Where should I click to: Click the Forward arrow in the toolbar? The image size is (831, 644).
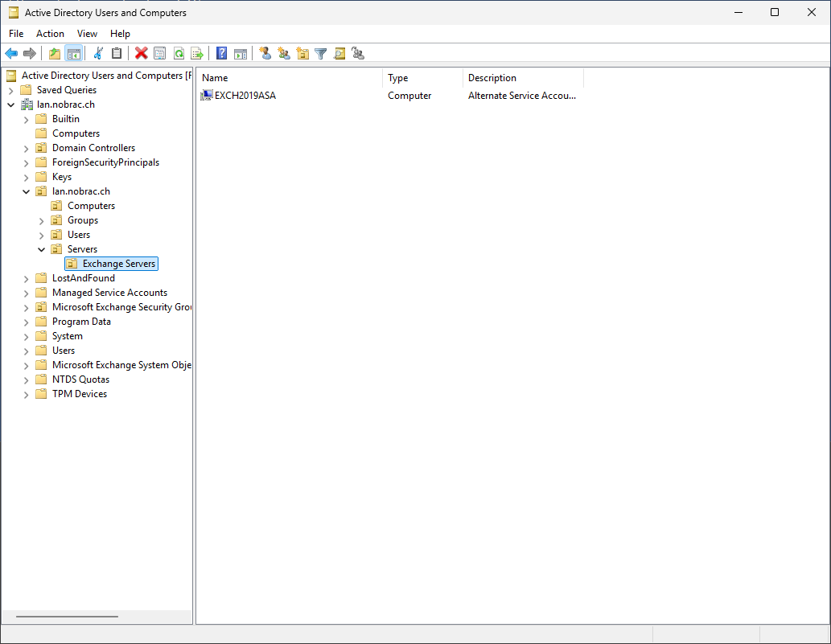pos(30,54)
